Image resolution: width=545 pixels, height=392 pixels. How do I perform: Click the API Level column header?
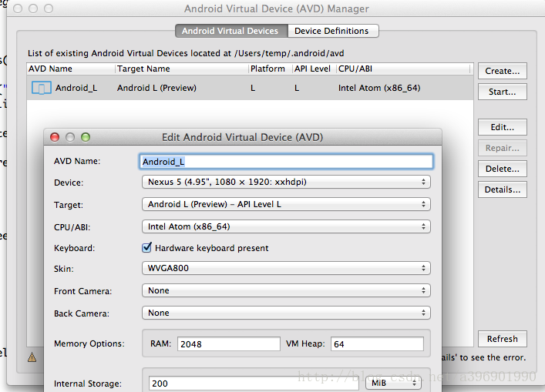[x=315, y=69]
